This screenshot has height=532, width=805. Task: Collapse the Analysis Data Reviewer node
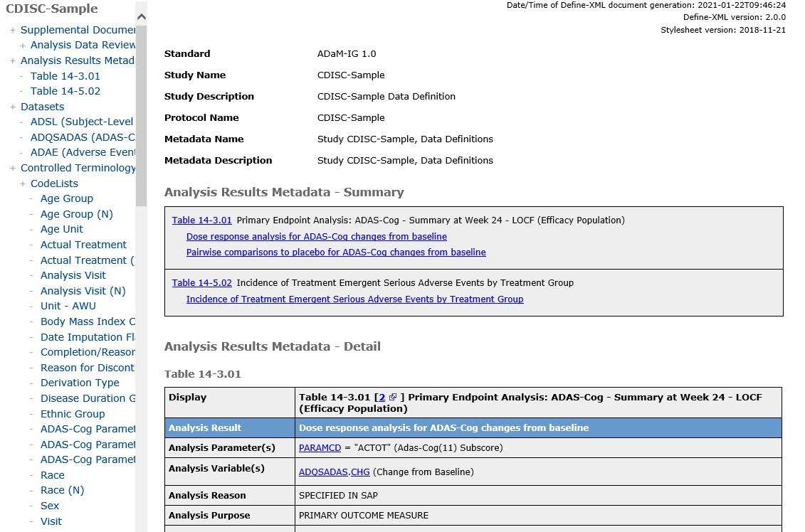tap(23, 46)
